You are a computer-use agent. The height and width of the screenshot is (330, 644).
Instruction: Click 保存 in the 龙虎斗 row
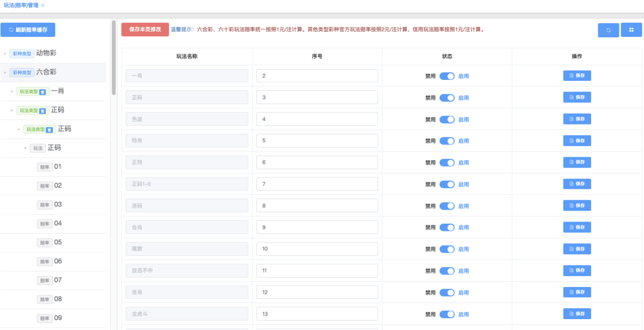click(x=577, y=314)
